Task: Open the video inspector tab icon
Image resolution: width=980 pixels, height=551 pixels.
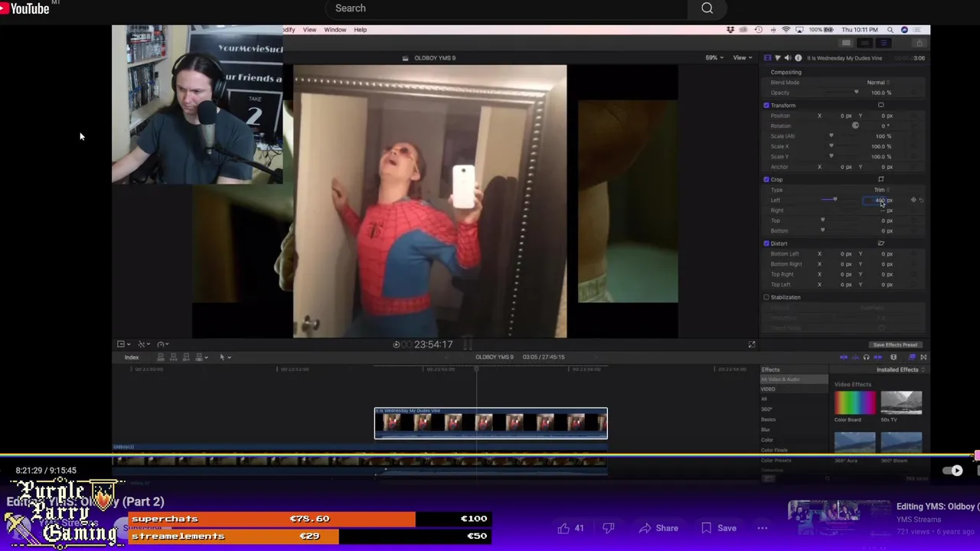Action: click(x=768, y=58)
